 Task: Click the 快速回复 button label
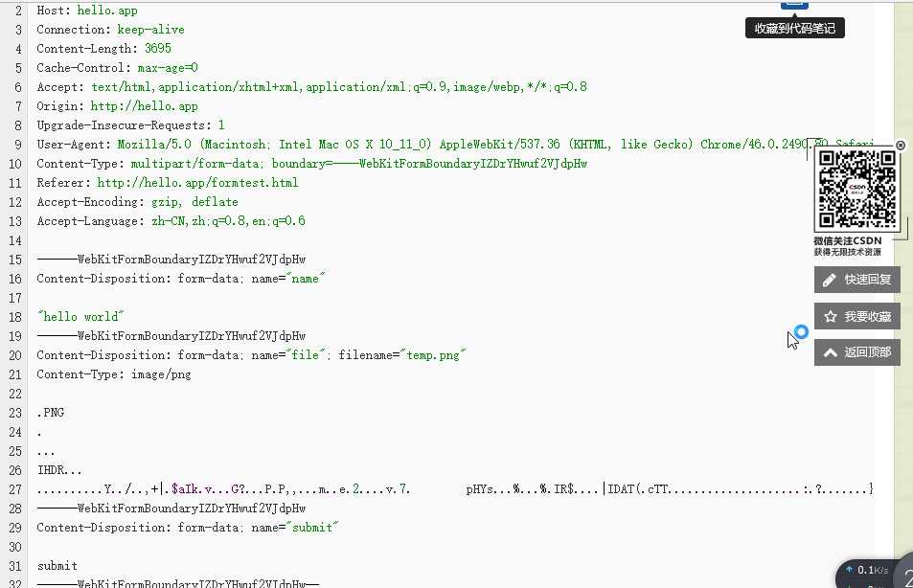(868, 280)
